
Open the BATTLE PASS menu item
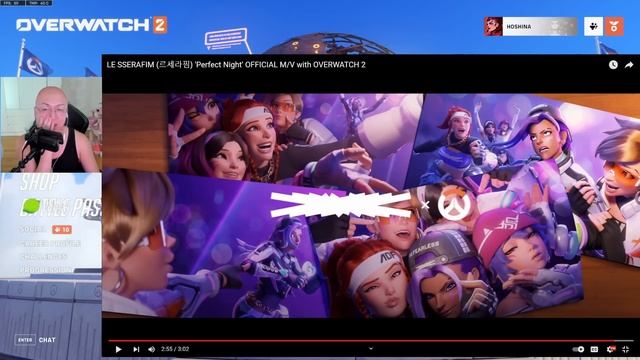60,208
